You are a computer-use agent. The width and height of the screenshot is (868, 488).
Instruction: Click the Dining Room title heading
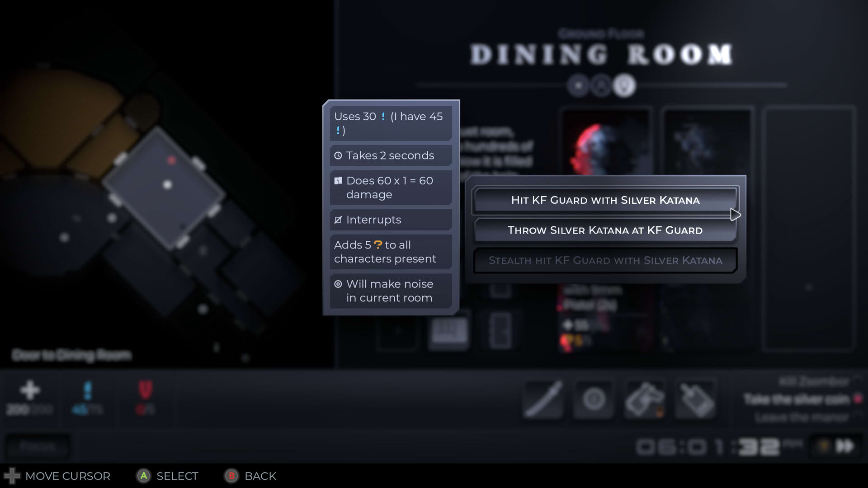pos(601,55)
